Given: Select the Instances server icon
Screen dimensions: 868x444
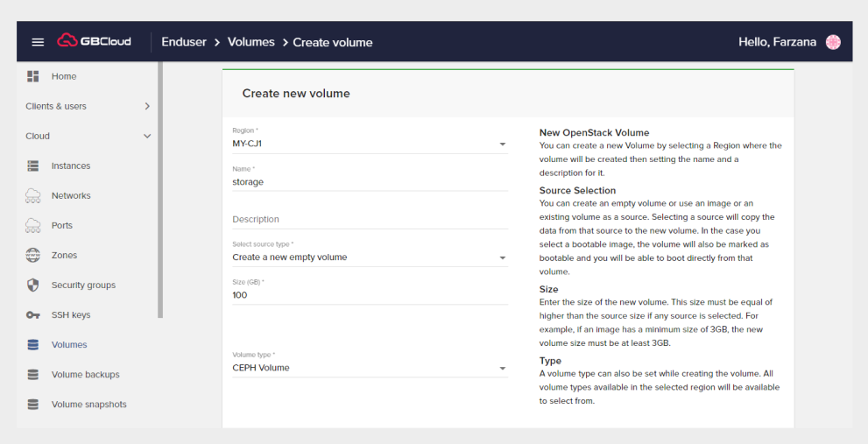Looking at the screenshot, I should (33, 166).
